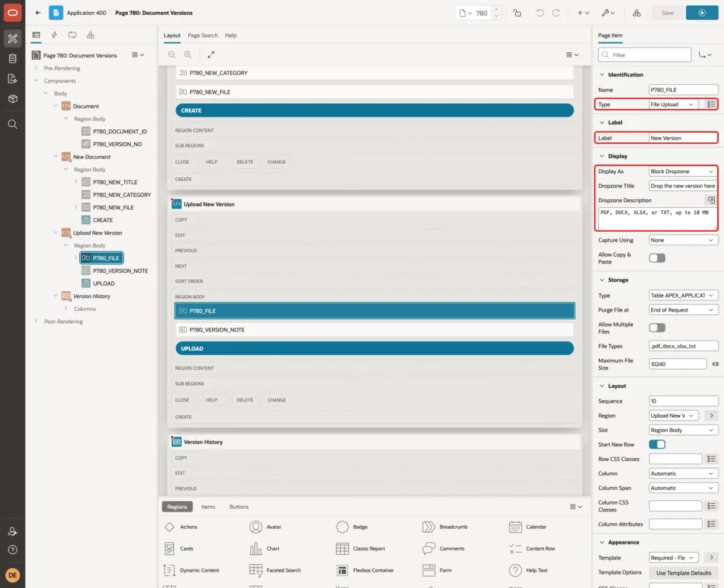Open the Dropzone Description code editor icon
This screenshot has width=724, height=588.
711,200
